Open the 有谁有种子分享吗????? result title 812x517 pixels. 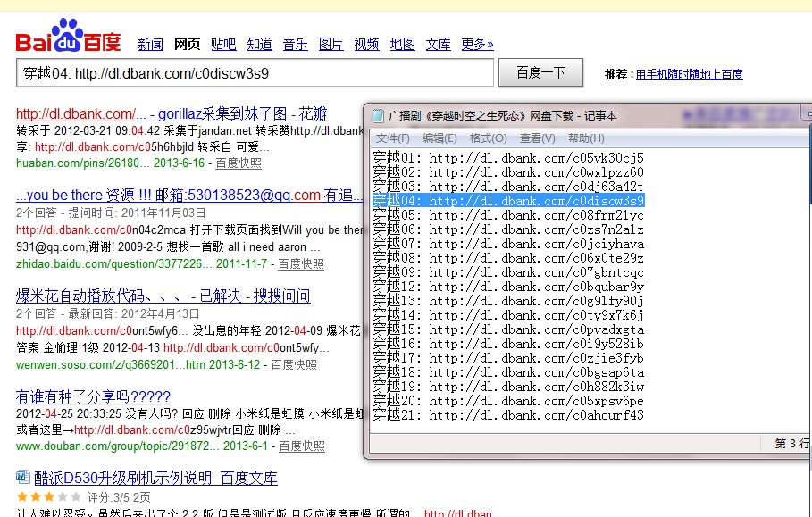pos(93,396)
